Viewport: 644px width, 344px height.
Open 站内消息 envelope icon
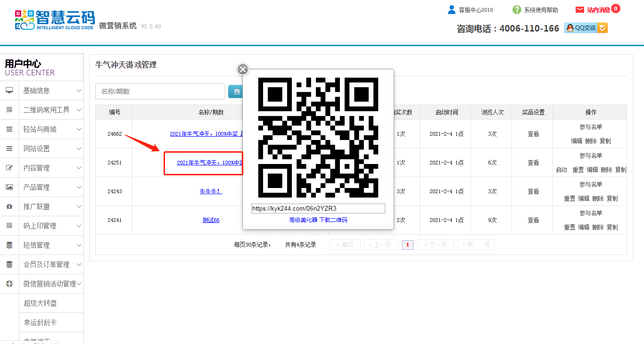click(580, 10)
